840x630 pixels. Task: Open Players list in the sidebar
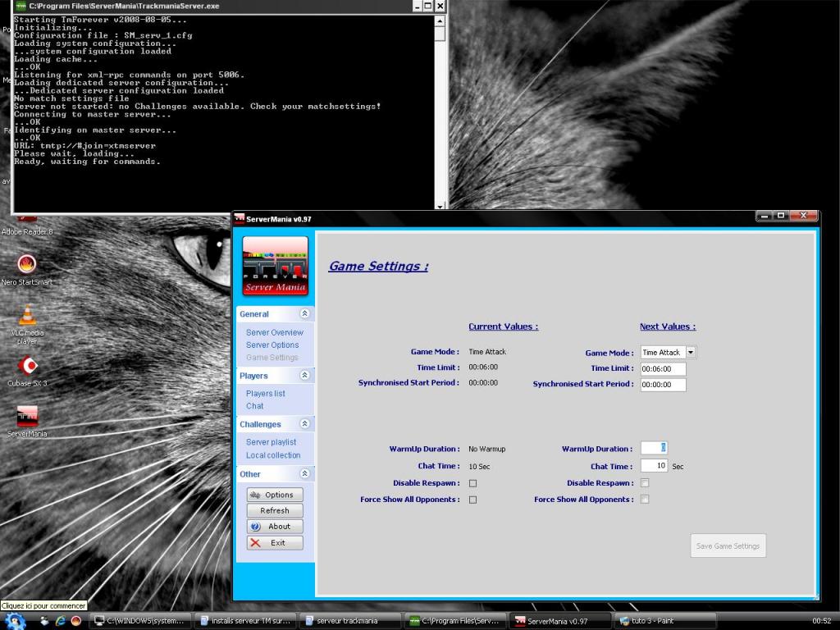(x=265, y=393)
